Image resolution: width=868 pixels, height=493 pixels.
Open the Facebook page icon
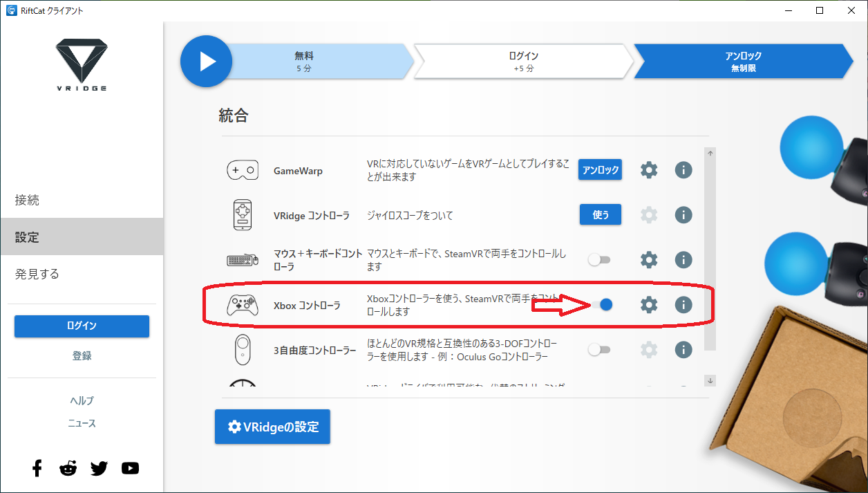[37, 468]
